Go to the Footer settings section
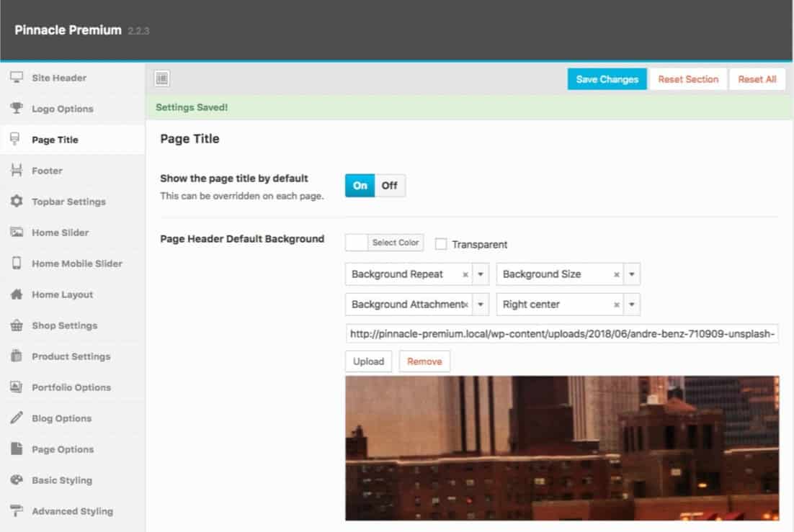This screenshot has width=794, height=532. pyautogui.click(x=73, y=170)
